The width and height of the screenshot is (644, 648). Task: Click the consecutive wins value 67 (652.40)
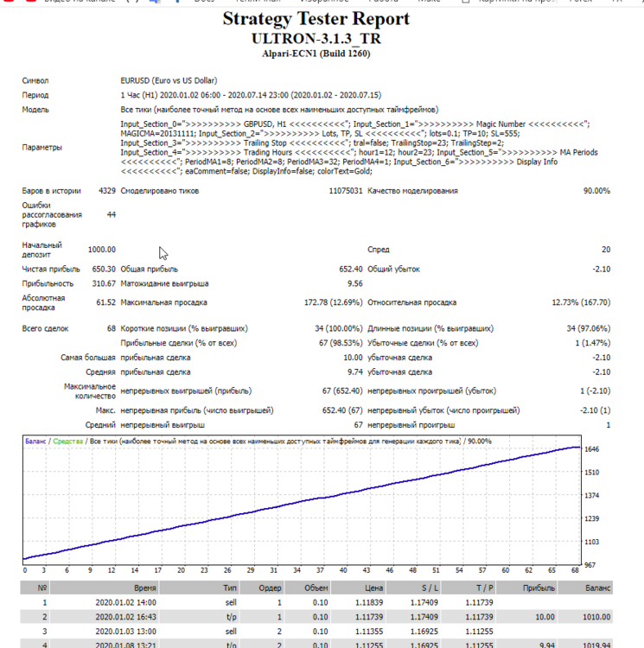(342, 391)
